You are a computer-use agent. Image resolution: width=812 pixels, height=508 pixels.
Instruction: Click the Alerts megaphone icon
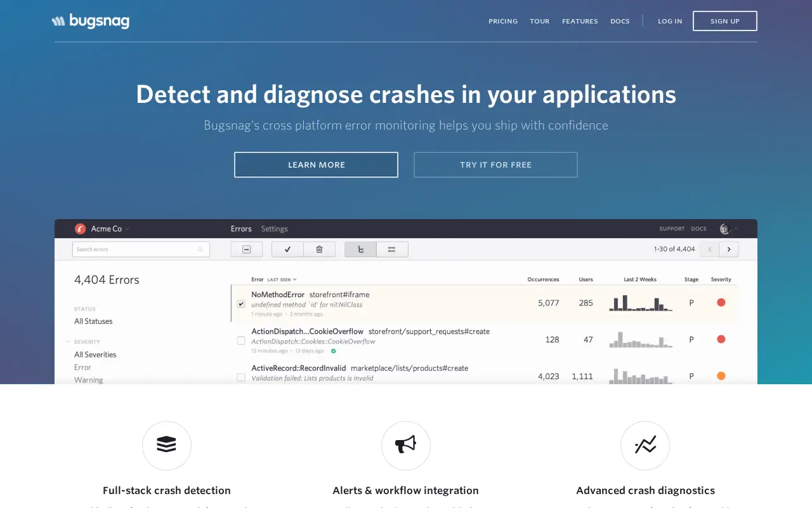coord(405,445)
